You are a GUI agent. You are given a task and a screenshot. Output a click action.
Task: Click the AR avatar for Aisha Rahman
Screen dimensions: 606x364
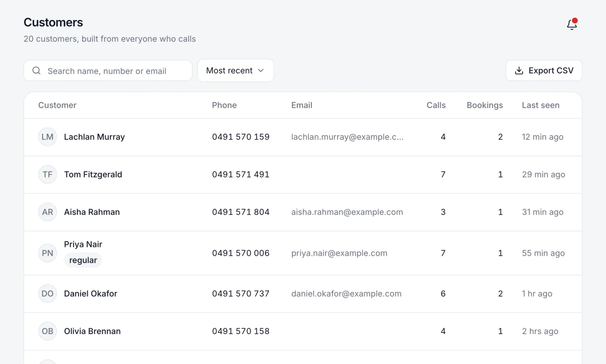click(x=47, y=212)
